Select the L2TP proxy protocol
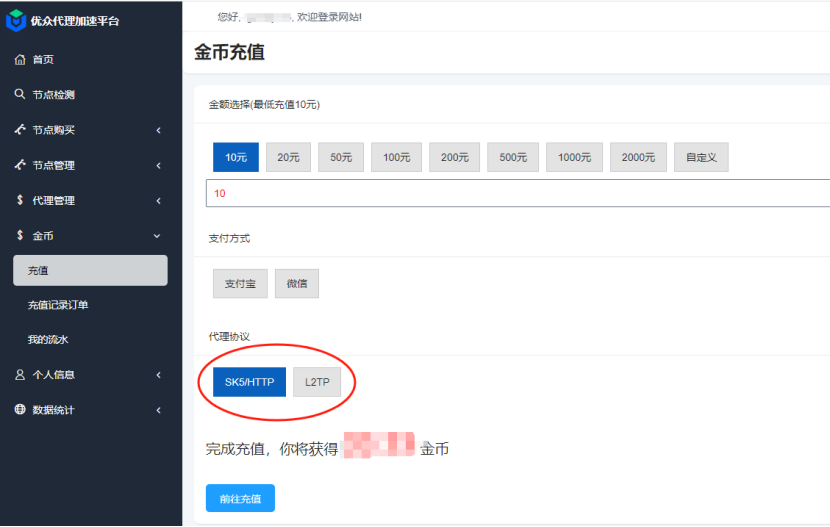The height and width of the screenshot is (527, 830). tap(317, 382)
